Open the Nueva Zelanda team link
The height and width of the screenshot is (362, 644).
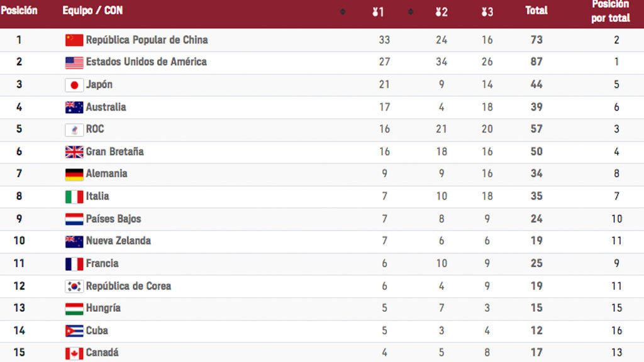[118, 241]
